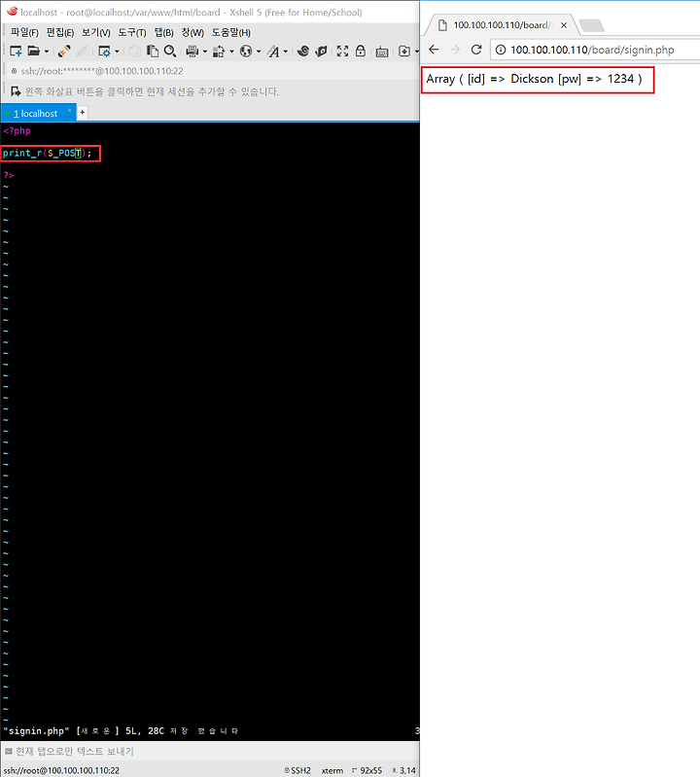Expand the Properties dropdown arrow
700x777 pixels.
tap(117, 51)
